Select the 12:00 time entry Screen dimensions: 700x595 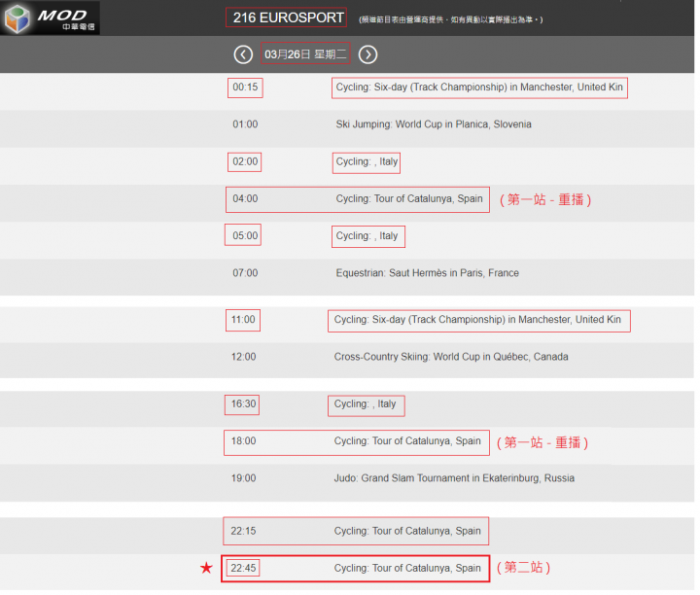(243, 357)
